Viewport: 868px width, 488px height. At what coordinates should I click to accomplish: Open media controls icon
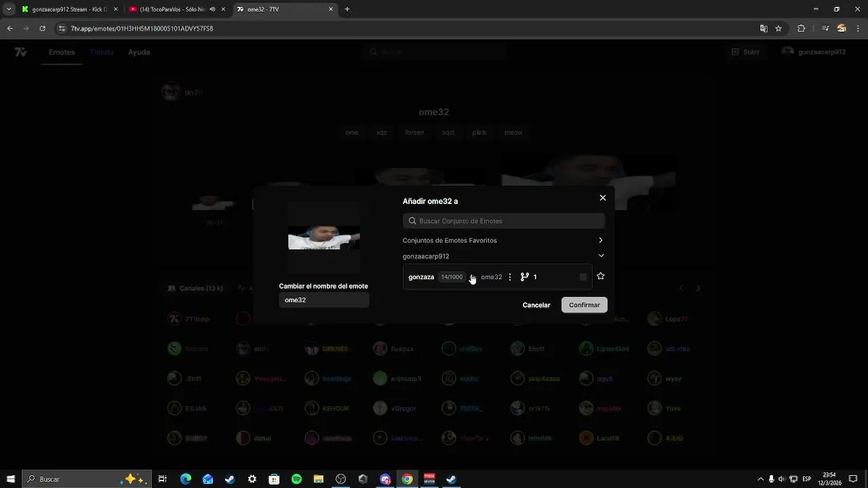pos(825,28)
